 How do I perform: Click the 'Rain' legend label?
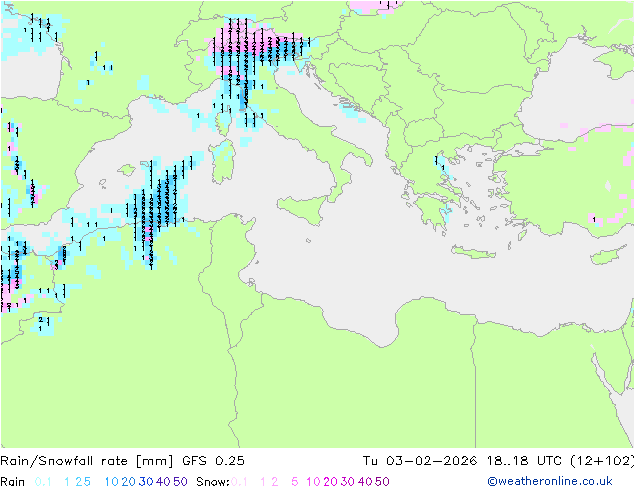(13, 482)
